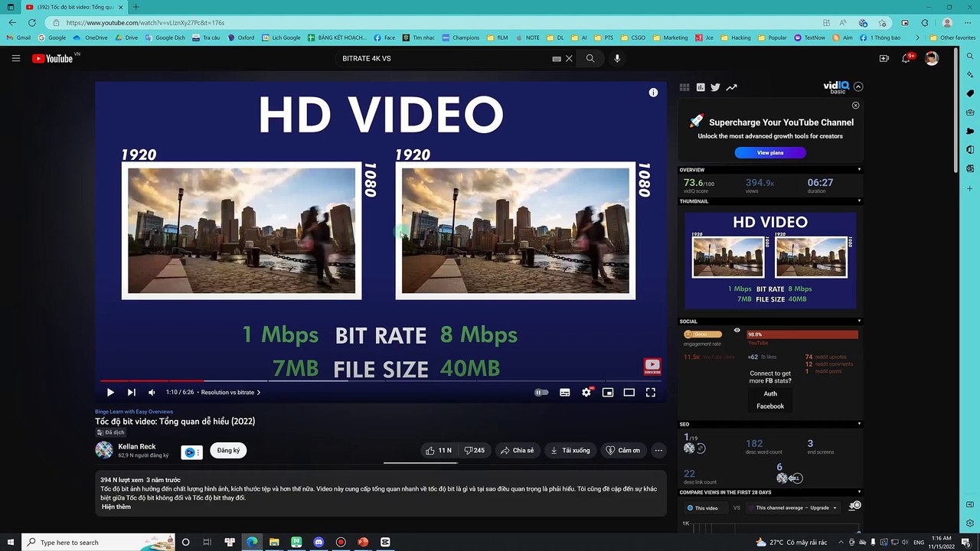Enter full screen mode
This screenshot has width=980, height=551.
point(651,393)
